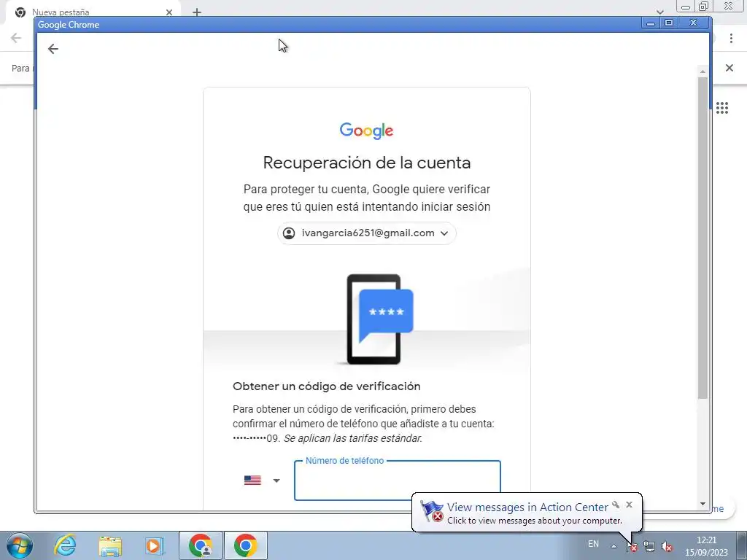
Task: Click the popup window vertical scrollbar thumb
Action: coord(703,237)
